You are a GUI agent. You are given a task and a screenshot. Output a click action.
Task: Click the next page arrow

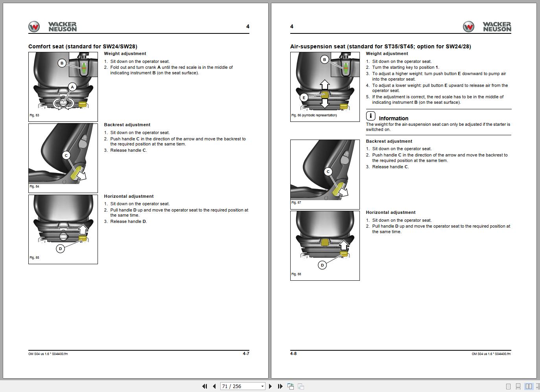click(x=270, y=386)
